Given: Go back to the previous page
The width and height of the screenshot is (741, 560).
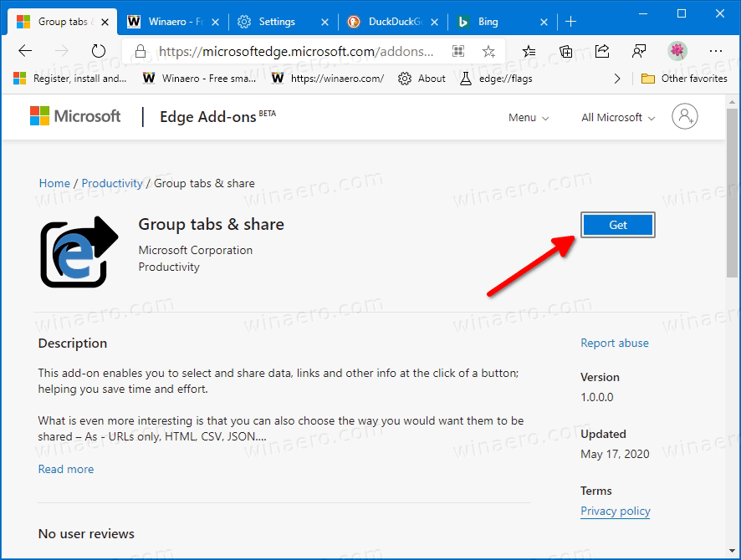Looking at the screenshot, I should point(25,50).
